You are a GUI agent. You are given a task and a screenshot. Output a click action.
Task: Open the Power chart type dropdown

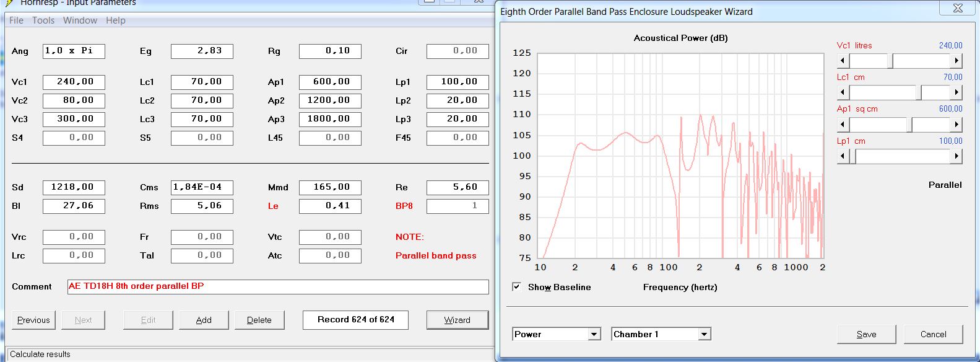tap(594, 334)
